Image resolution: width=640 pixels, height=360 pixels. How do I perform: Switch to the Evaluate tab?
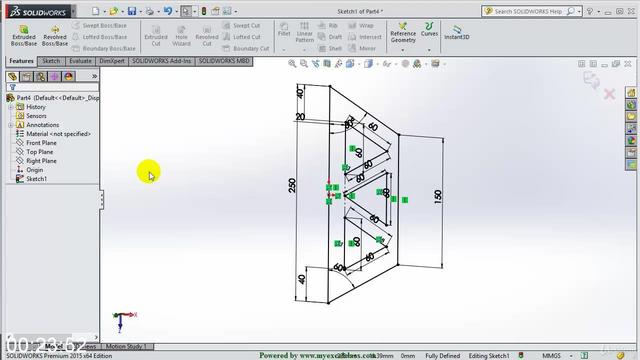tap(80, 61)
